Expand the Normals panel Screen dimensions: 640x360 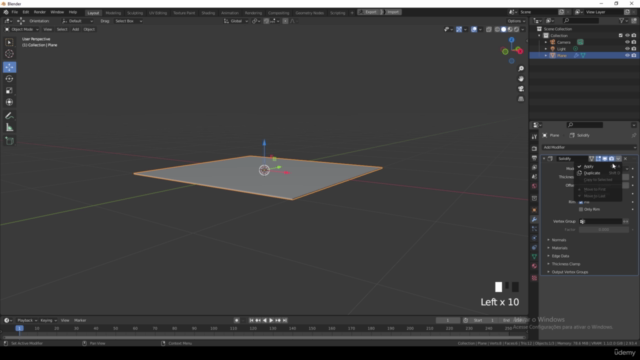point(558,240)
